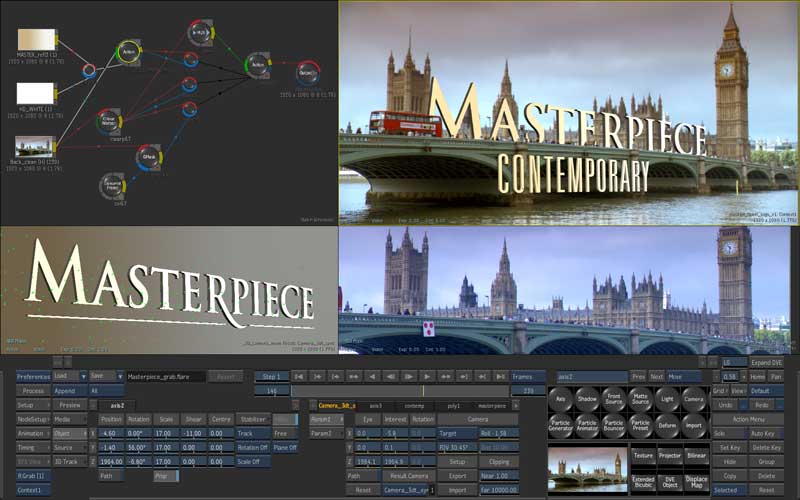800x500 pixels.
Task: Select the Colour Warper node in schematic
Action: pyautogui.click(x=109, y=121)
